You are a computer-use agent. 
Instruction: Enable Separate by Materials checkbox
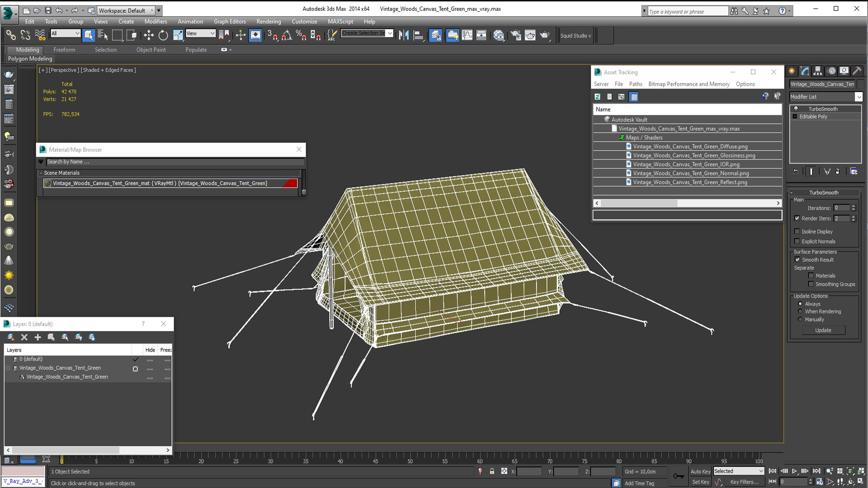click(811, 276)
